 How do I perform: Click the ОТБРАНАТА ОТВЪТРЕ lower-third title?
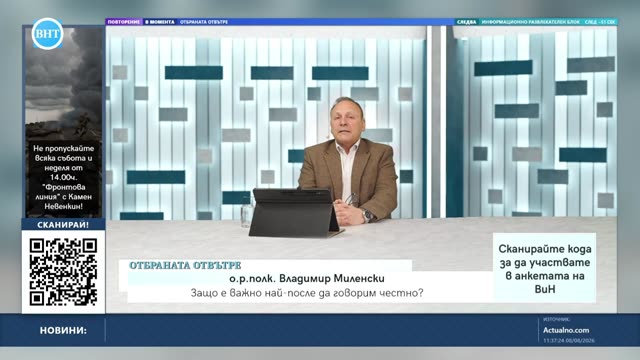click(185, 265)
